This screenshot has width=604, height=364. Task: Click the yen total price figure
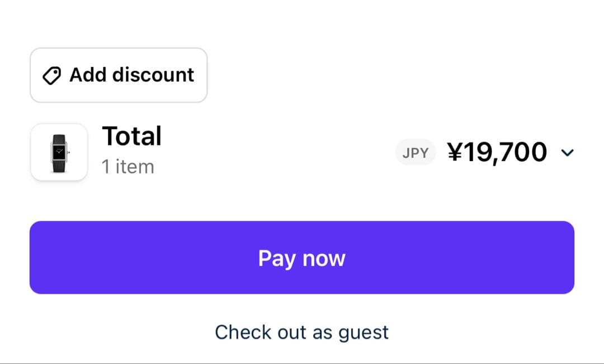(497, 152)
